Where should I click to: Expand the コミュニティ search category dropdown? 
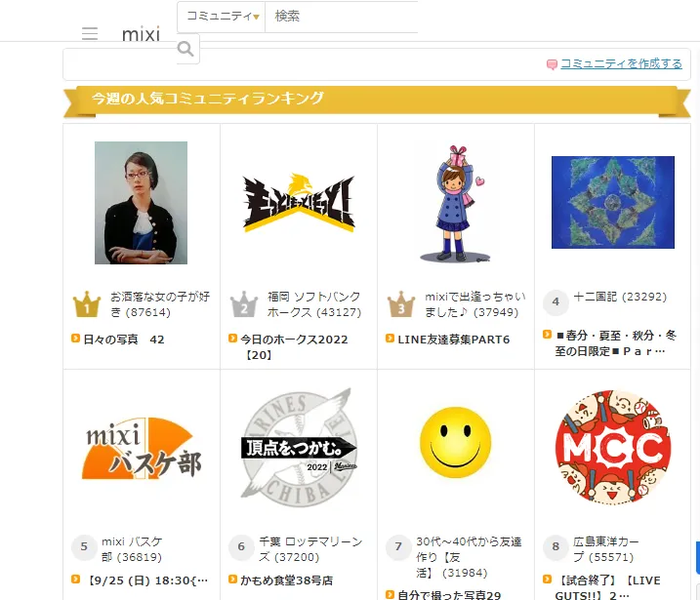pyautogui.click(x=222, y=17)
